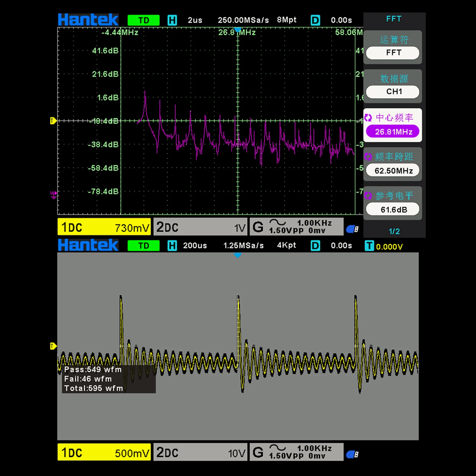
Task: Click the T trigger level icon showing 0.000V
Action: [369, 246]
